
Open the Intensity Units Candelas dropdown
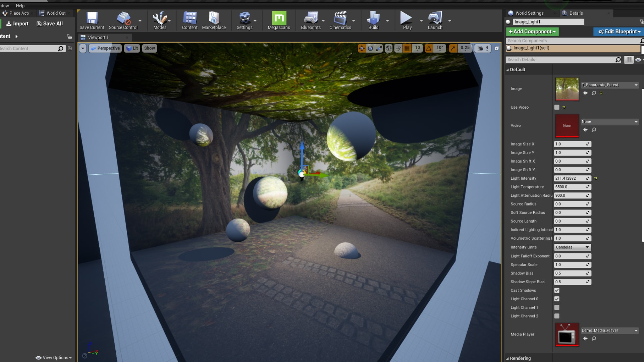[572, 247]
